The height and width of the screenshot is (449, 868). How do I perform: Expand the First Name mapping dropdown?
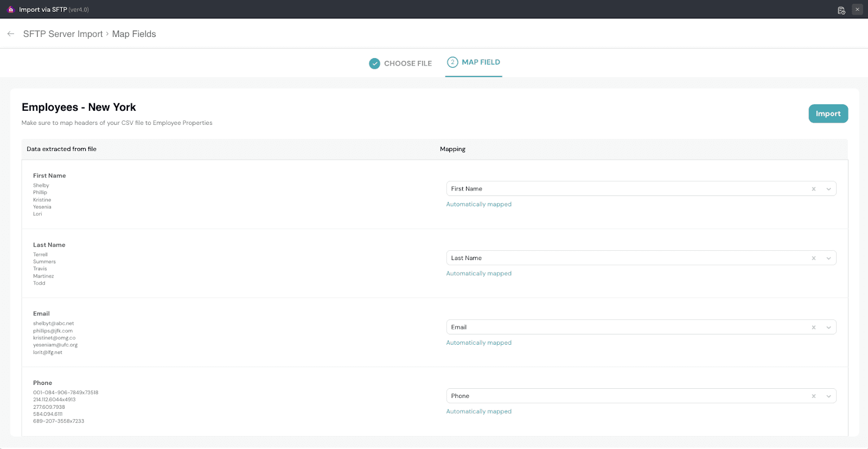coord(828,189)
